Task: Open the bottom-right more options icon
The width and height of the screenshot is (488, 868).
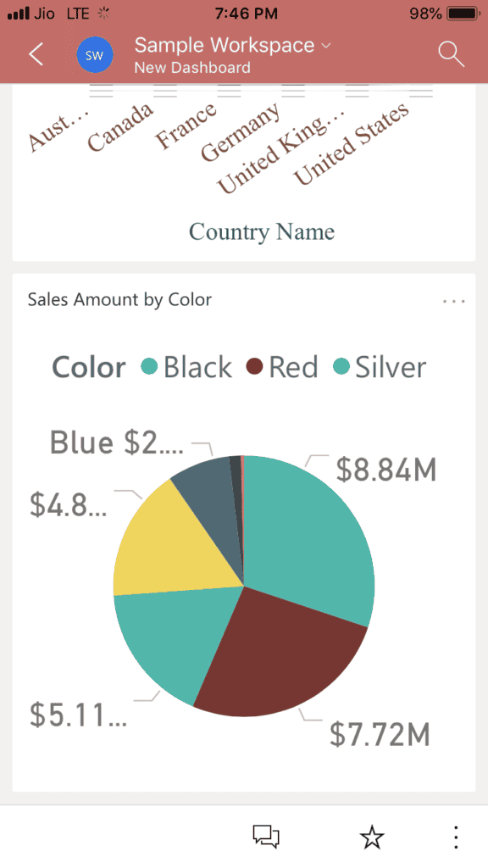Action: click(x=456, y=836)
